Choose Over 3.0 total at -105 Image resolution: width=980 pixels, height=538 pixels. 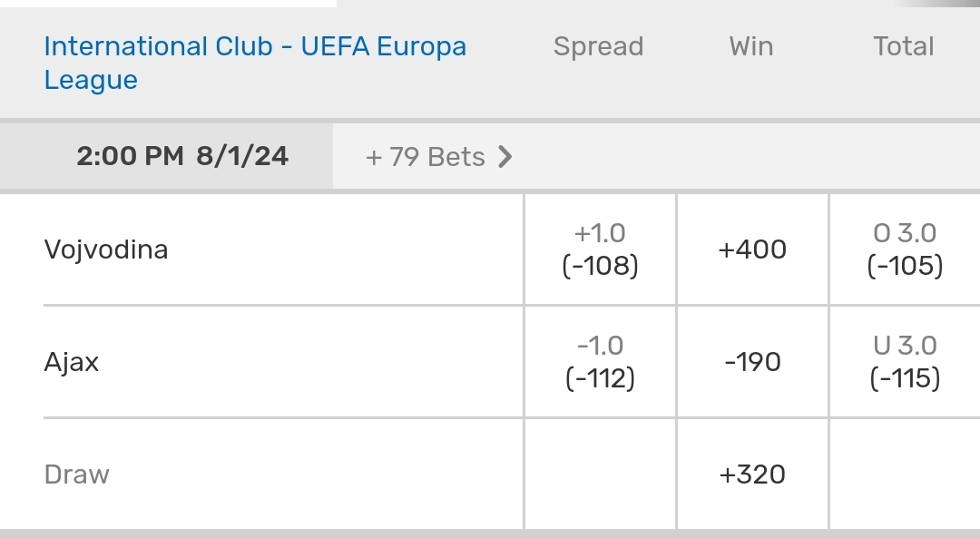(905, 249)
